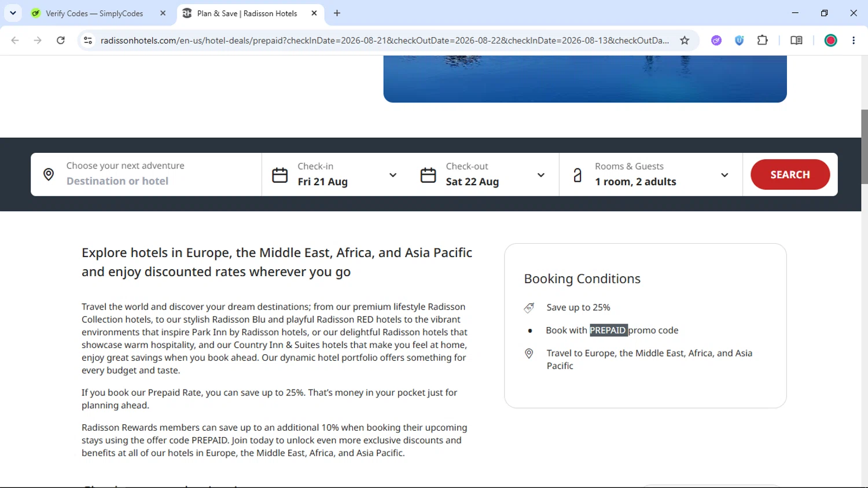Click the discount tag icon in Booking Conditions
This screenshot has height=488, width=868.
click(529, 307)
